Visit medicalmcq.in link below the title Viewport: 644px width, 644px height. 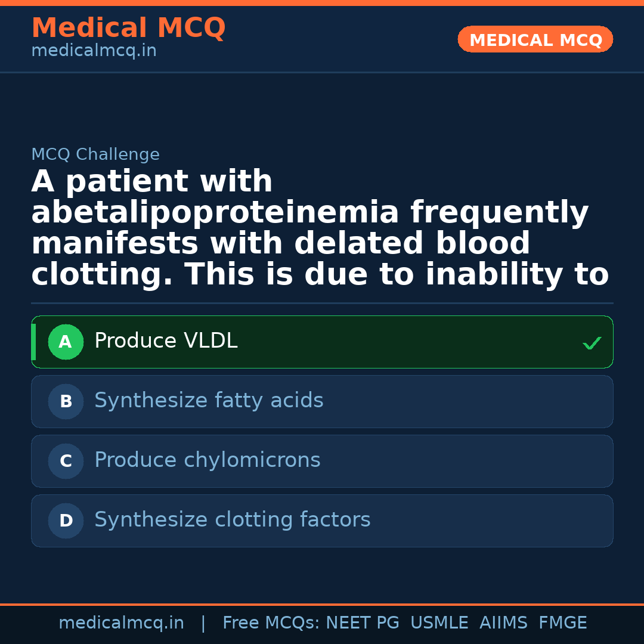click(x=94, y=51)
